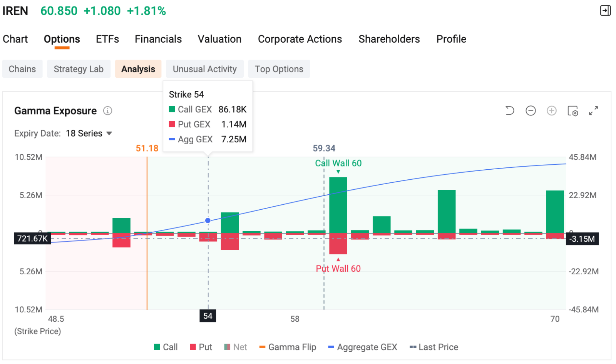Switch to the Chart tab
This screenshot has width=616, height=364.
coord(15,39)
